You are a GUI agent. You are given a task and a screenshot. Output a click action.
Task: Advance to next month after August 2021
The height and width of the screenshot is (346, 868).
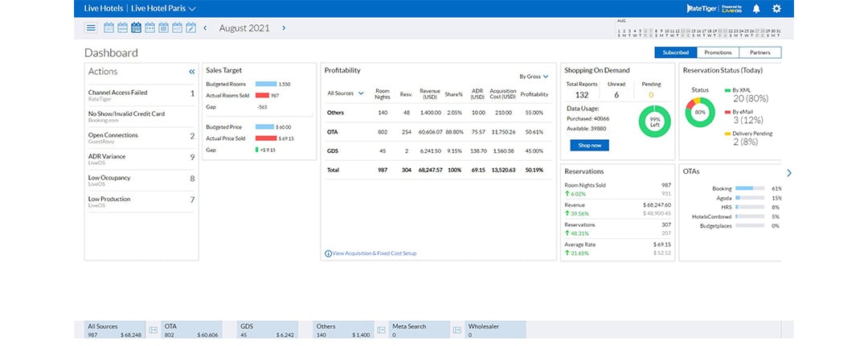pos(283,28)
